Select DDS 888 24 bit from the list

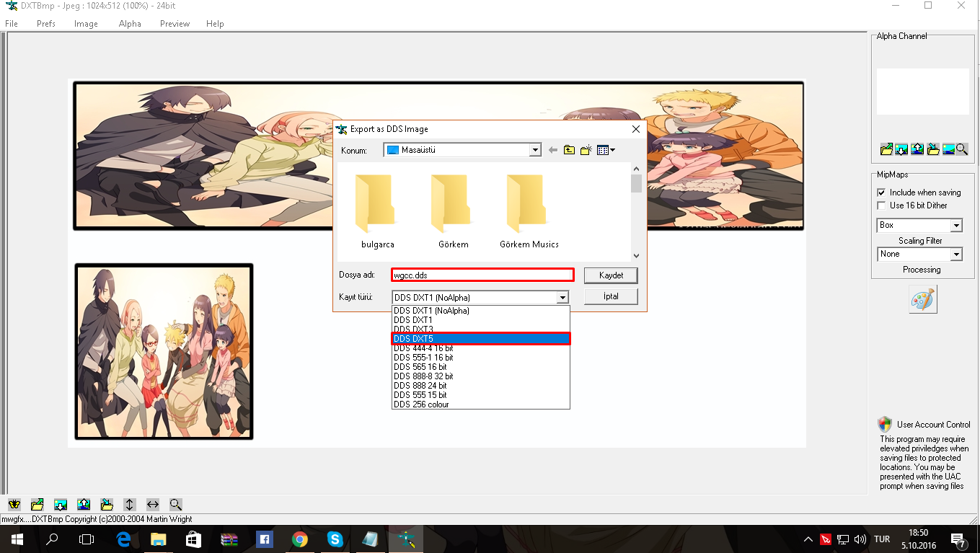tap(481, 386)
